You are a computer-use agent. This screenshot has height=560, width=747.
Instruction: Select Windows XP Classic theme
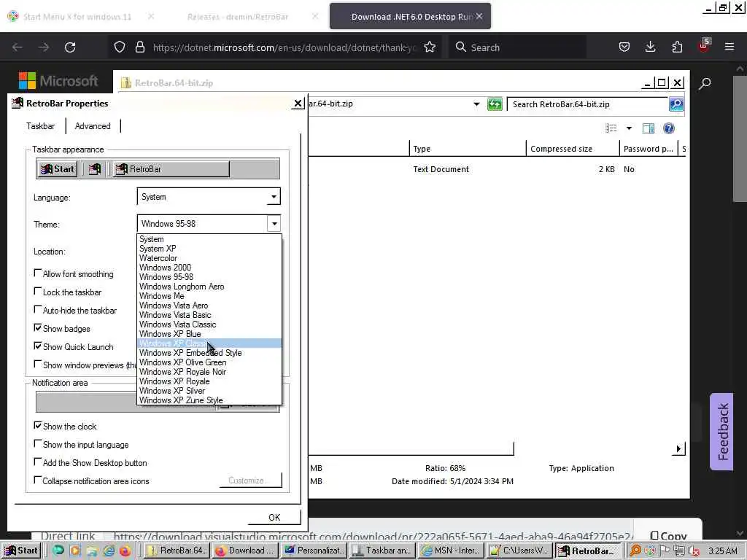tap(209, 343)
